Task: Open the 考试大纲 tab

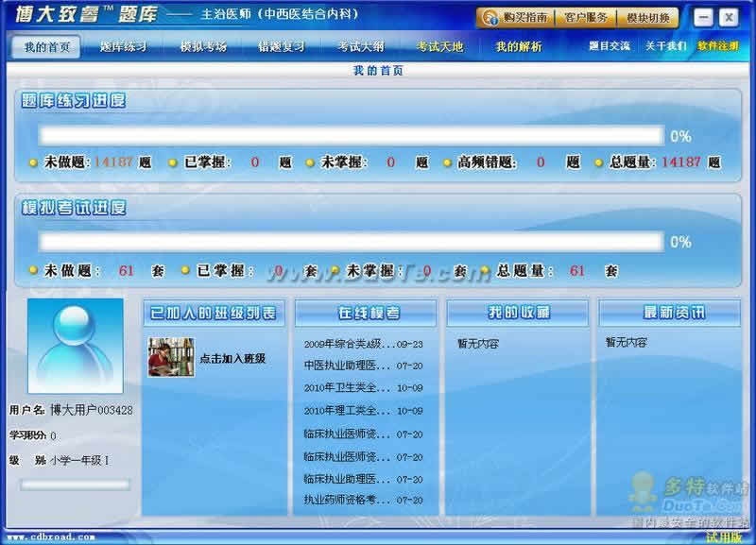Action: pos(361,46)
